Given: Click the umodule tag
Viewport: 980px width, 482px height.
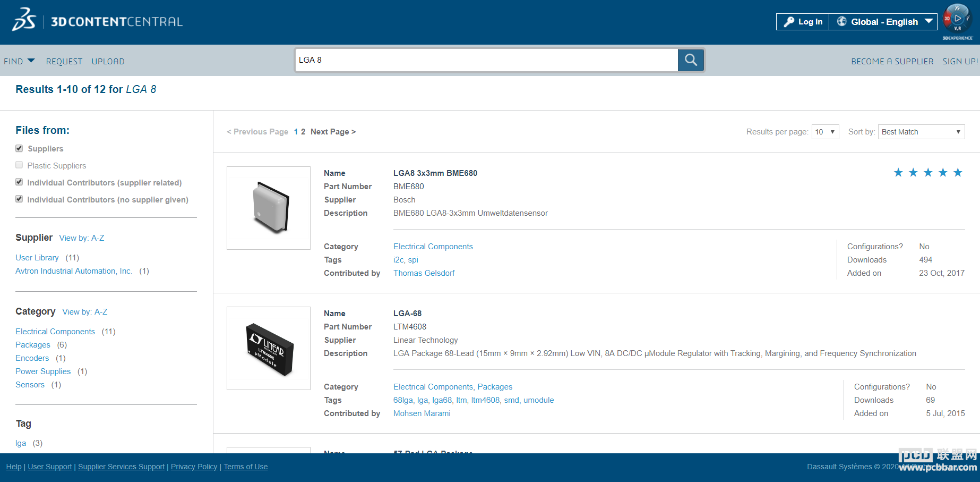Looking at the screenshot, I should click(x=539, y=400).
